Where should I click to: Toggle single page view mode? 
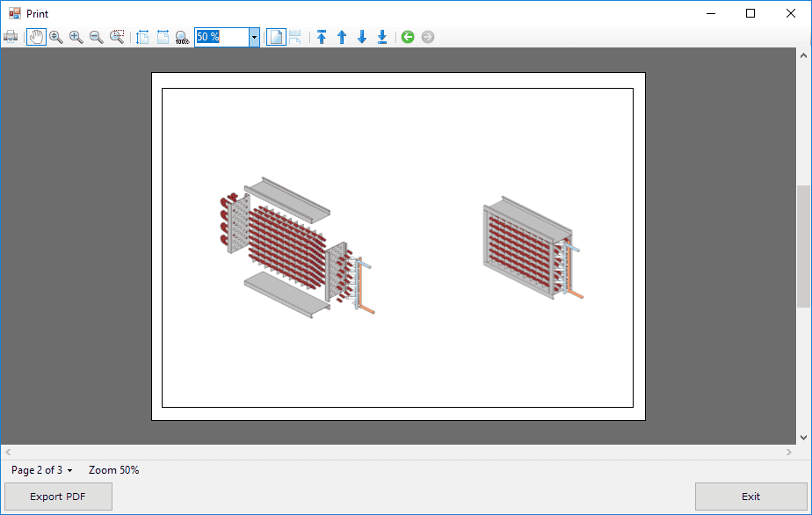[x=276, y=37]
